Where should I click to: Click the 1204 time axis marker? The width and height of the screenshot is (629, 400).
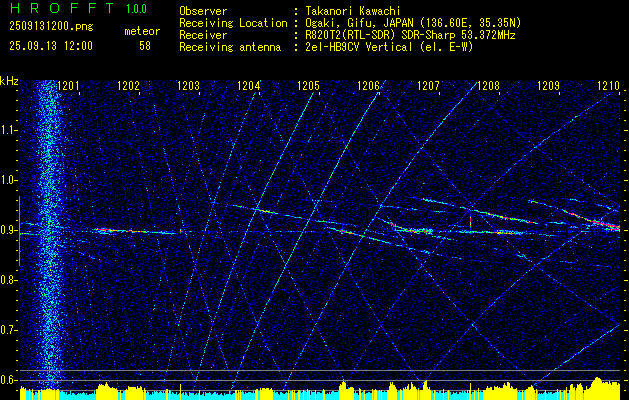[x=248, y=85]
